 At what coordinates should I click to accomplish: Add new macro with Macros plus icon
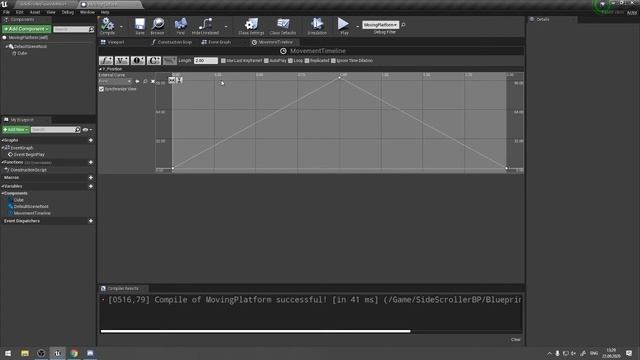pos(91,178)
